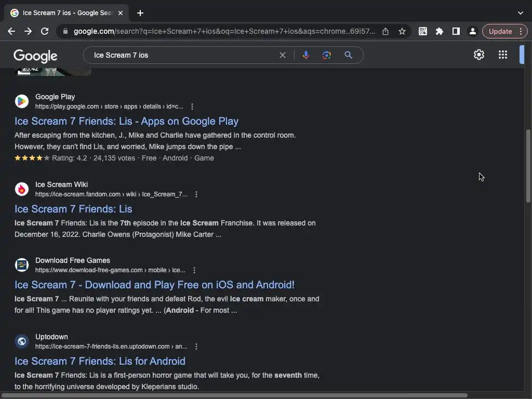Open Ice Scream 7 Download and Play Free link

(x=154, y=285)
